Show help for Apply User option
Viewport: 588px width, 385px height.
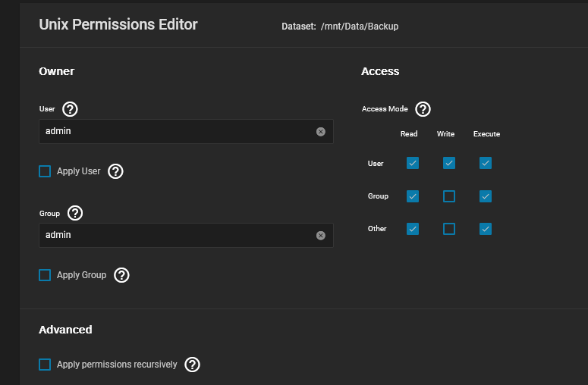[x=115, y=171]
